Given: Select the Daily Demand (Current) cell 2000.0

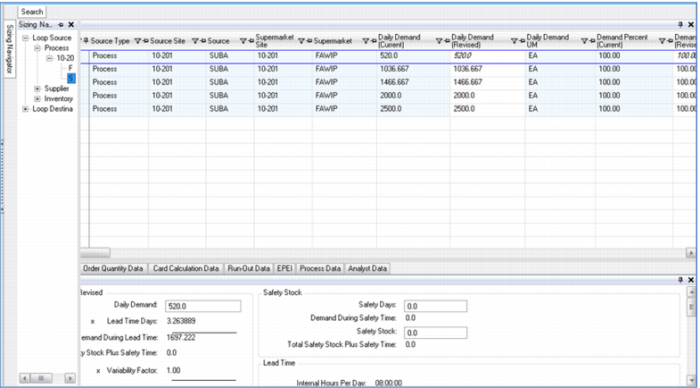Looking at the screenshot, I should click(x=413, y=96).
